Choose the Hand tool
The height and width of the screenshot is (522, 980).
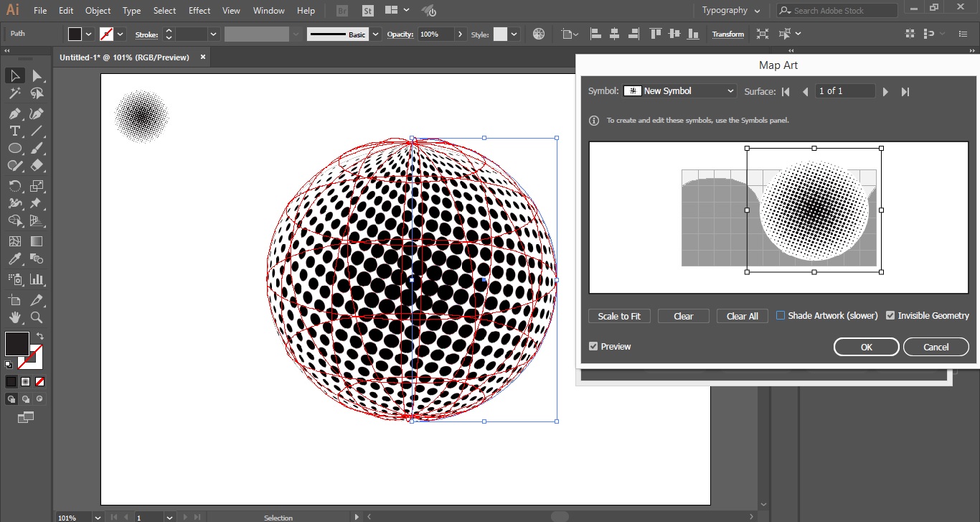pyautogui.click(x=14, y=317)
